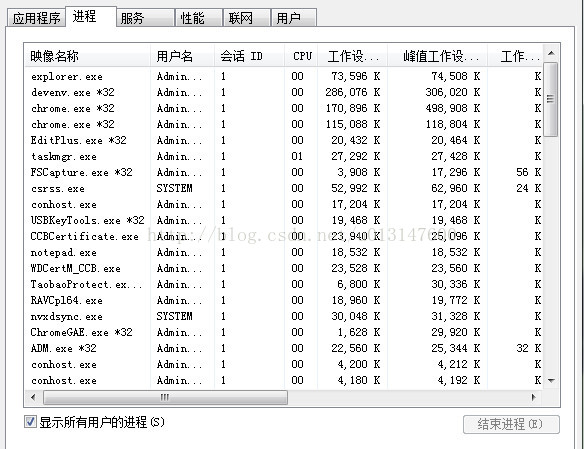Screen dimensions: 584x449
Task: Click 32 K value in ADM.exe row
Action: pyautogui.click(x=529, y=348)
